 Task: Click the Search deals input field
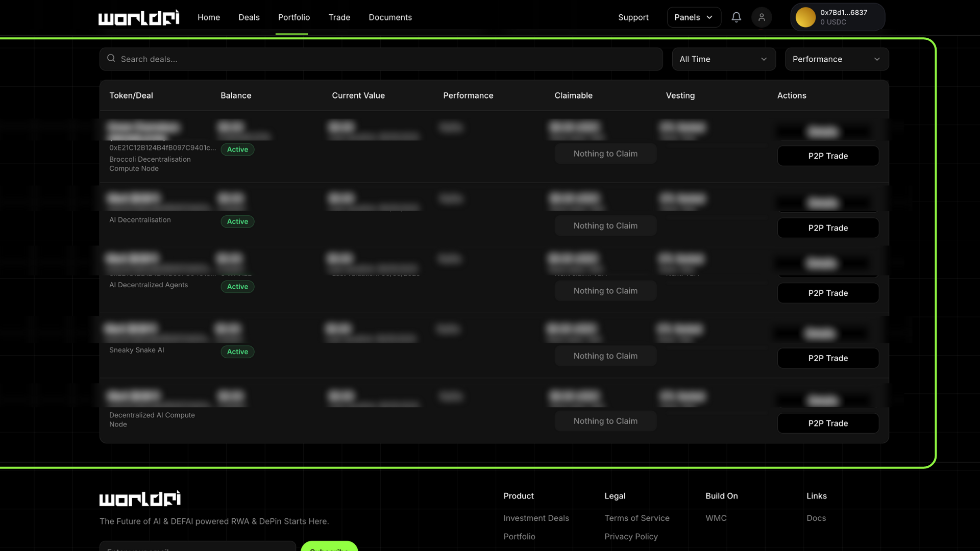tap(388, 59)
